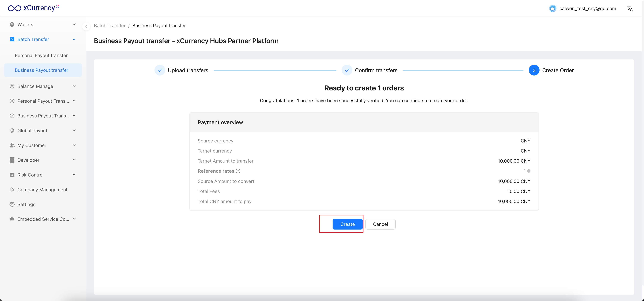644x301 pixels.
Task: Select Business Payout transfer menu item
Action: click(41, 70)
